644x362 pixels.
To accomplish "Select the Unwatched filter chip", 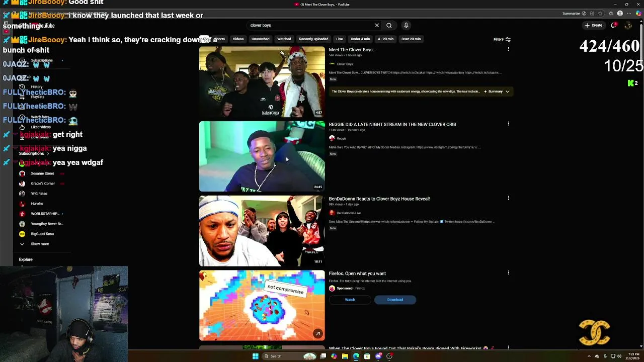I will (260, 39).
